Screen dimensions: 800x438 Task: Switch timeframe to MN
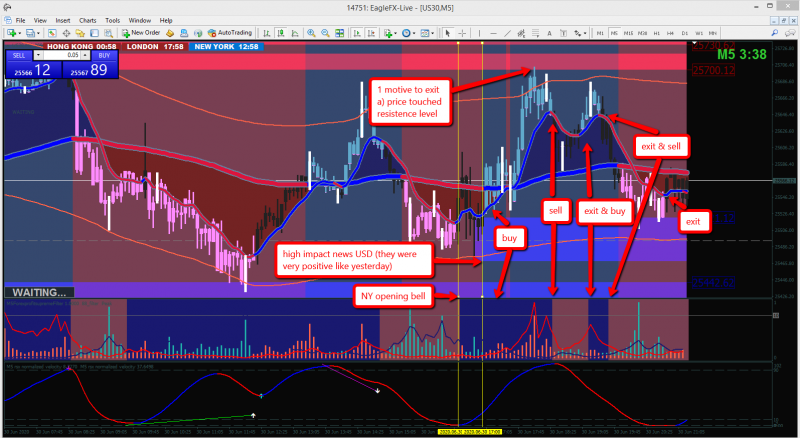713,33
